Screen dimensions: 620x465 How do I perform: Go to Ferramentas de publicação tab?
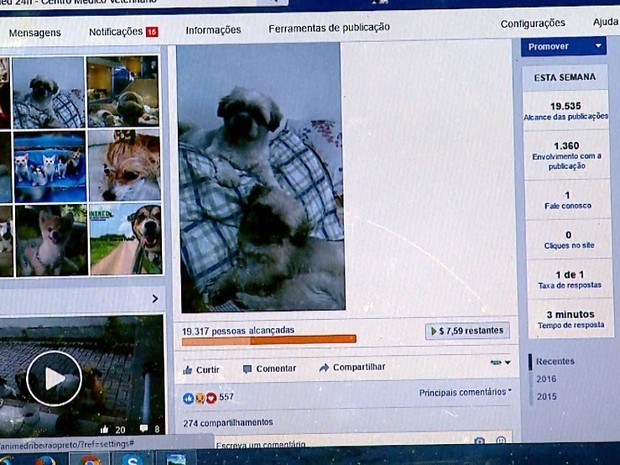[x=329, y=28]
